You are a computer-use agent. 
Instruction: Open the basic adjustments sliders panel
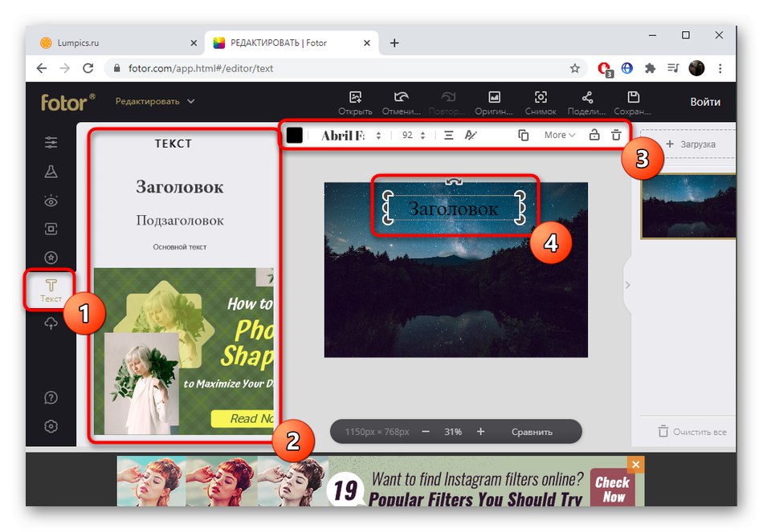coord(51,143)
